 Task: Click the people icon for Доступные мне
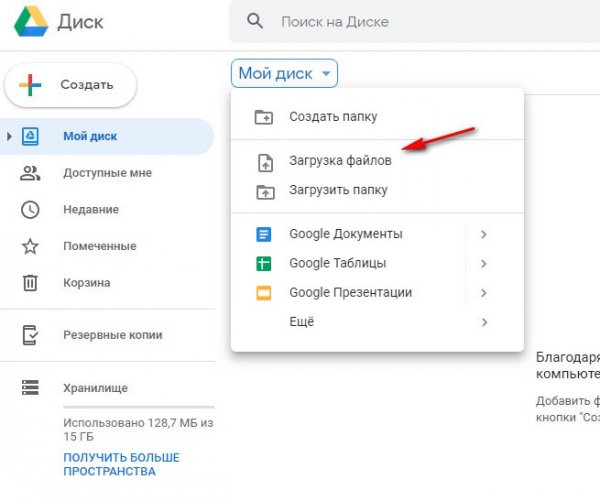(x=30, y=173)
